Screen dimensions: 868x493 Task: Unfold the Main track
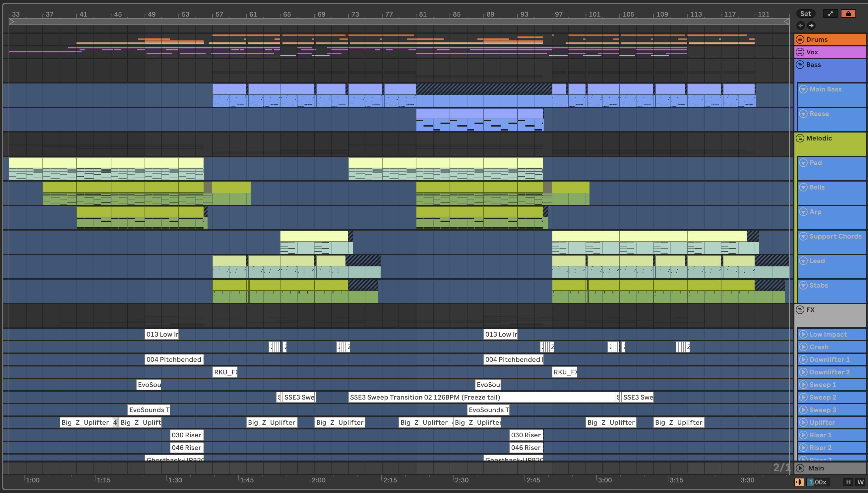800,468
